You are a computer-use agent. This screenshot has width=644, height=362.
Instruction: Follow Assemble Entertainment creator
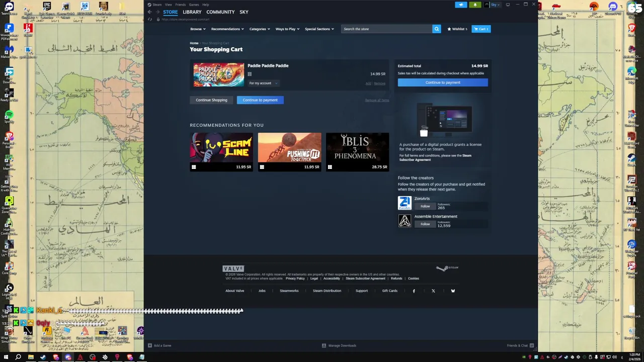click(425, 224)
